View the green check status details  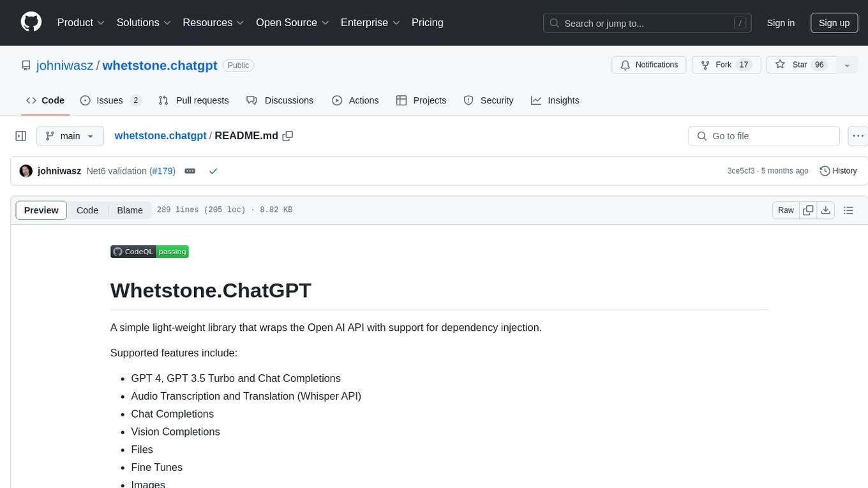tap(213, 171)
